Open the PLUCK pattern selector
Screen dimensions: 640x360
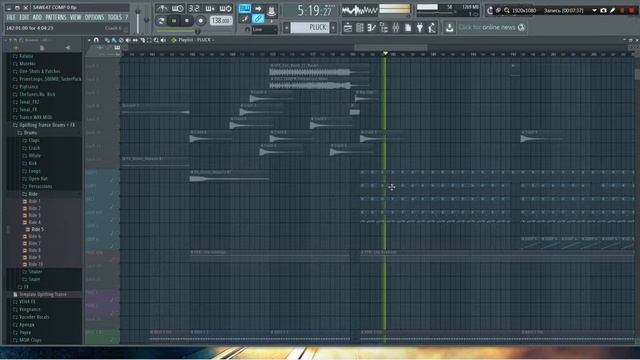coord(310,27)
